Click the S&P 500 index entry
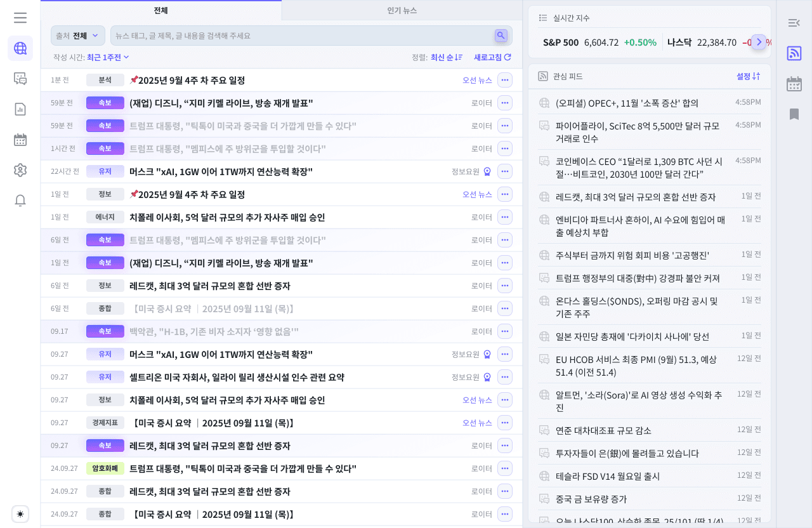Image resolution: width=812 pixels, height=528 pixels. 599,43
